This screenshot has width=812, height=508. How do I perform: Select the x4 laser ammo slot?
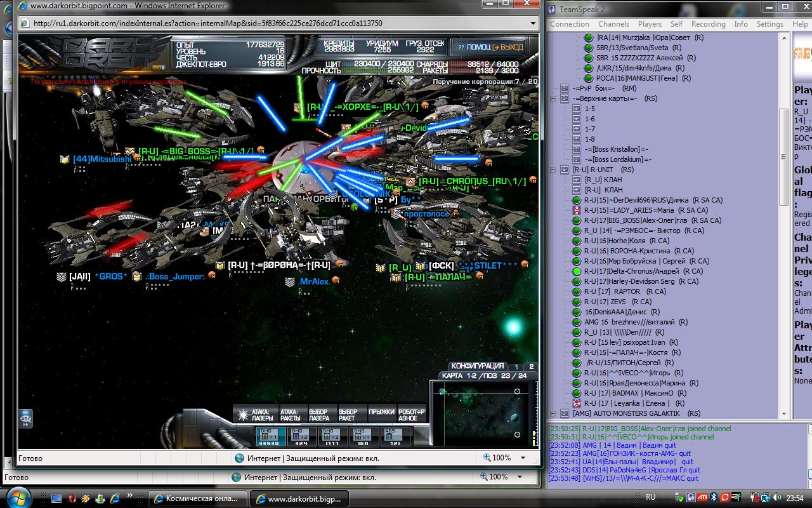[x=363, y=436]
